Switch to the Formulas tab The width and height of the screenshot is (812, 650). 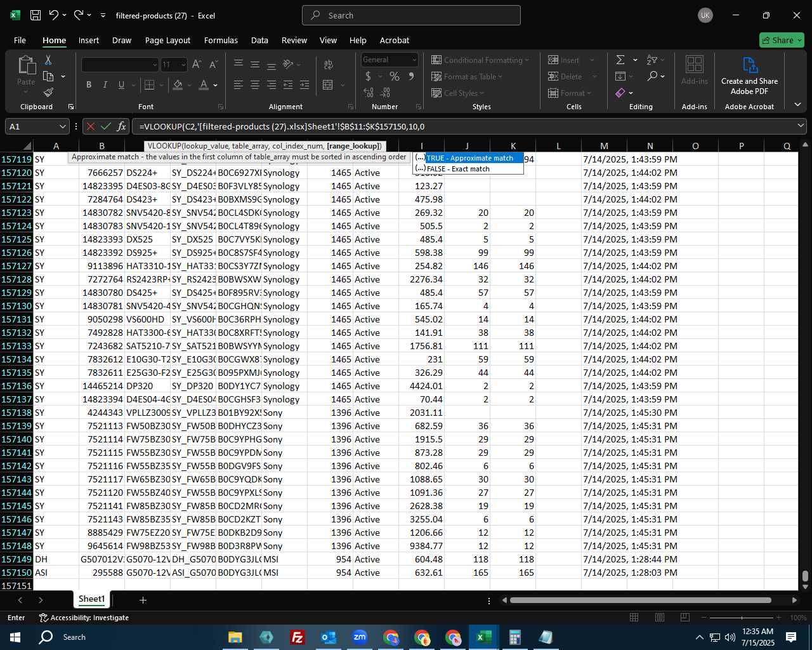221,40
